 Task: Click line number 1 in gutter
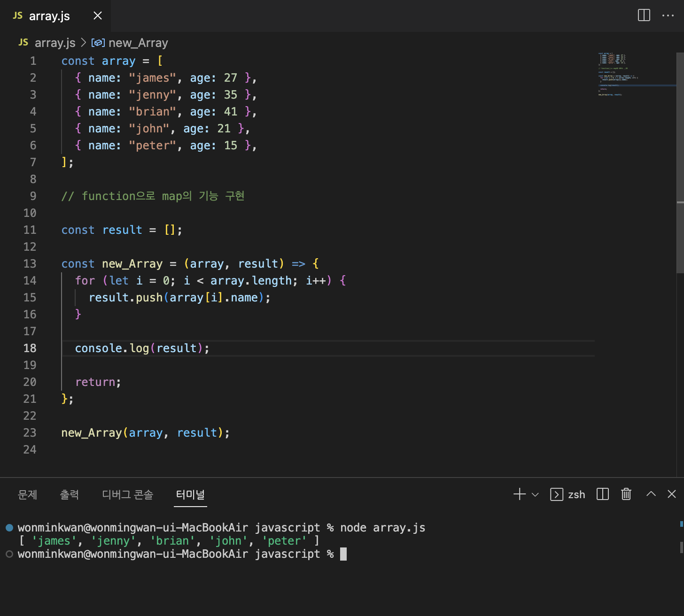pos(33,61)
